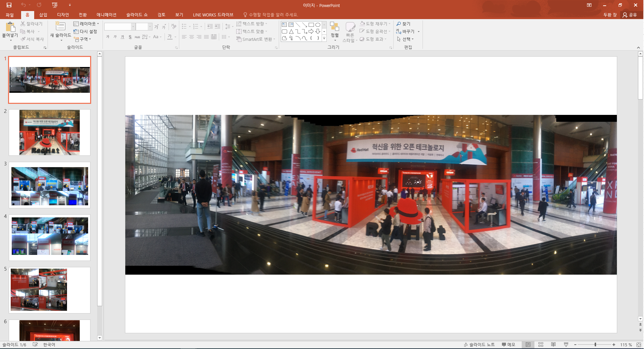Open Customize Quick Access Toolbar dropdown
Image resolution: width=644 pixels, height=349 pixels.
70,5
